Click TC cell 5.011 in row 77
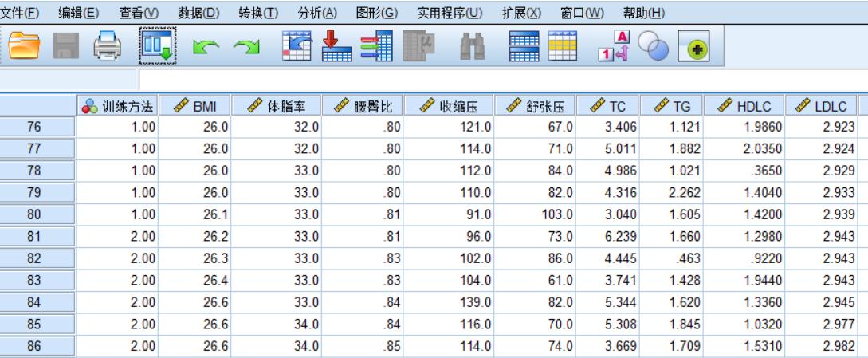The width and height of the screenshot is (868, 358). point(608,148)
